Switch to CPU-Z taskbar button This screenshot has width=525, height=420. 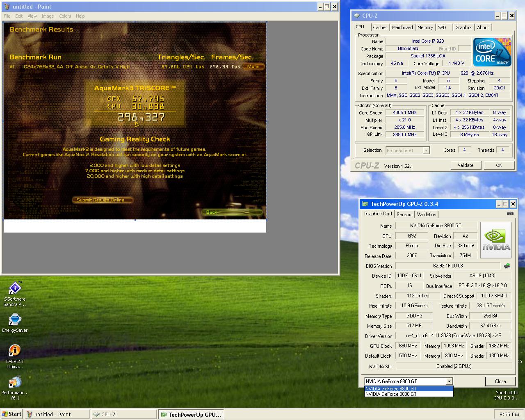click(124, 414)
